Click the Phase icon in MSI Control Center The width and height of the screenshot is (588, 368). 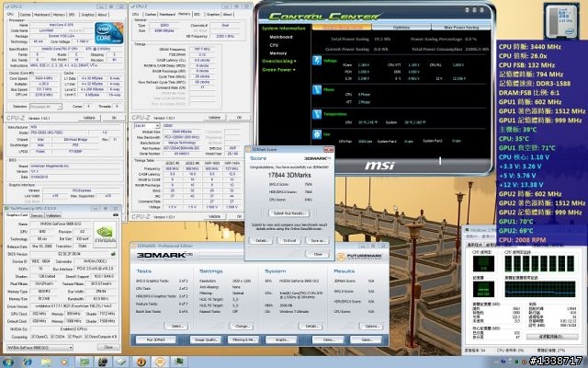coord(317,90)
